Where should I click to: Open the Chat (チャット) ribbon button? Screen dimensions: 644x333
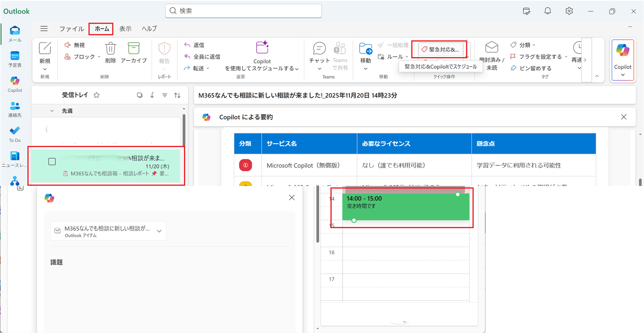click(319, 52)
